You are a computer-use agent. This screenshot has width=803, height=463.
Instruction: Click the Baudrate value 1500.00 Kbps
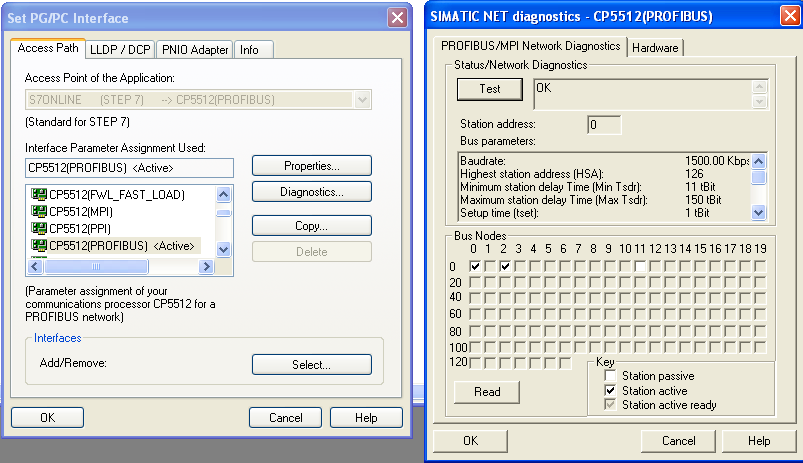[717, 161]
